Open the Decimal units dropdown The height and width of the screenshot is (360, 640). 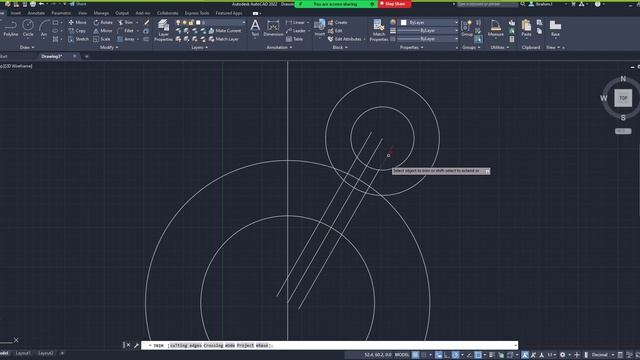(603, 355)
